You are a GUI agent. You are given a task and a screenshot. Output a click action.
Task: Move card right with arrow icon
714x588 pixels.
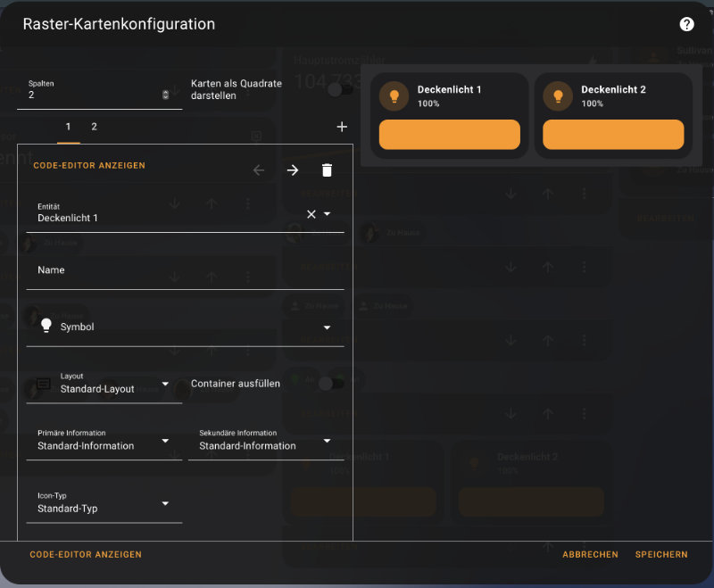point(293,170)
